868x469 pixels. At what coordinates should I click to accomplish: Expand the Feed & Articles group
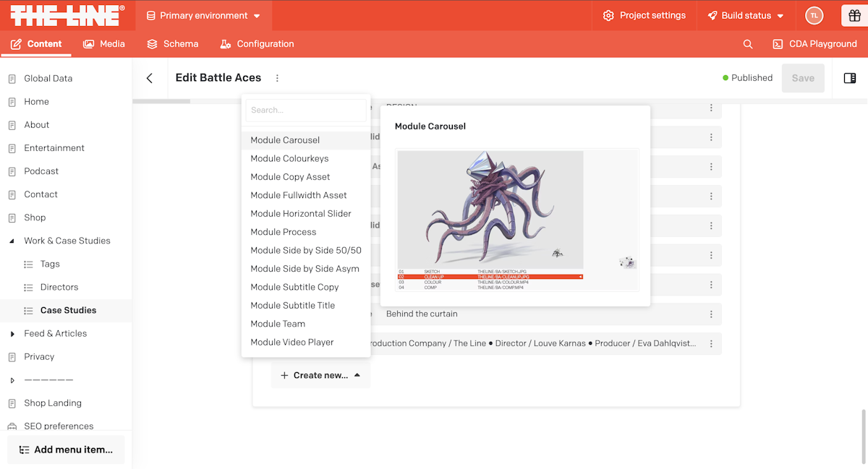point(12,334)
